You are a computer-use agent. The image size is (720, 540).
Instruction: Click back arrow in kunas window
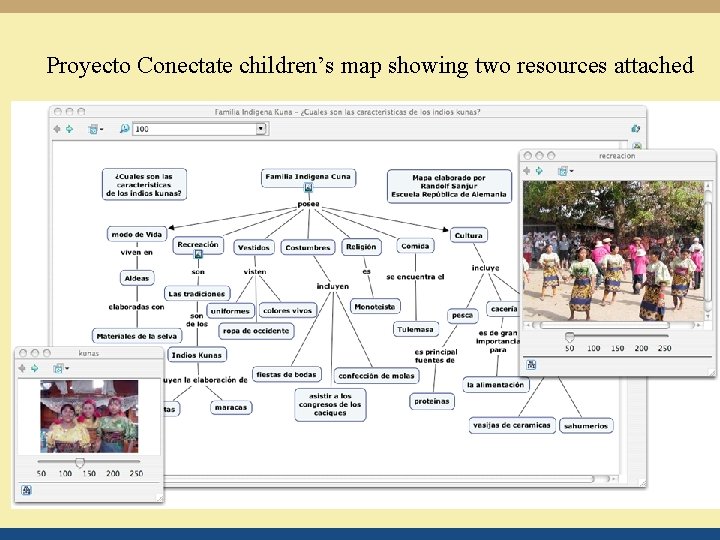coord(22,368)
